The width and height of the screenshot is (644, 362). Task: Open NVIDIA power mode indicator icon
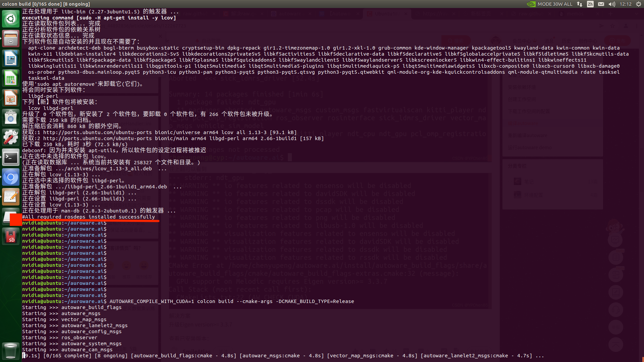[531, 4]
